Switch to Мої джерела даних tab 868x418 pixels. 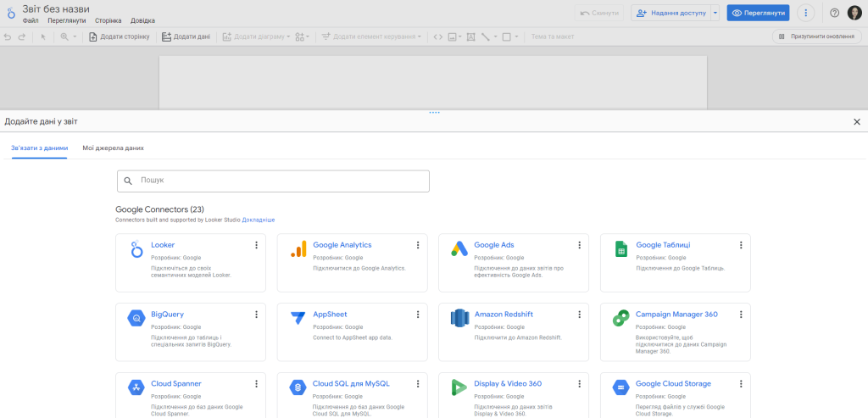(113, 148)
